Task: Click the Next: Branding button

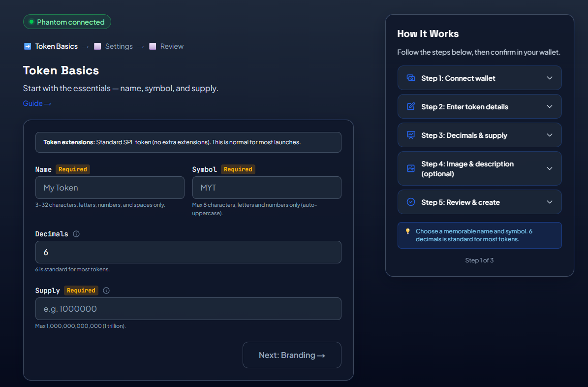Action: pos(292,355)
